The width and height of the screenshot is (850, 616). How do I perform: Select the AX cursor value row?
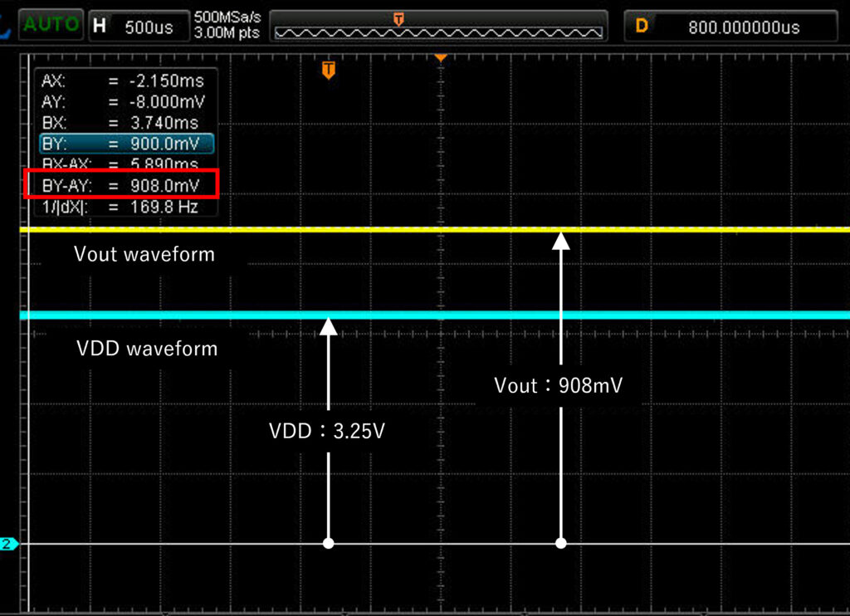click(x=122, y=81)
